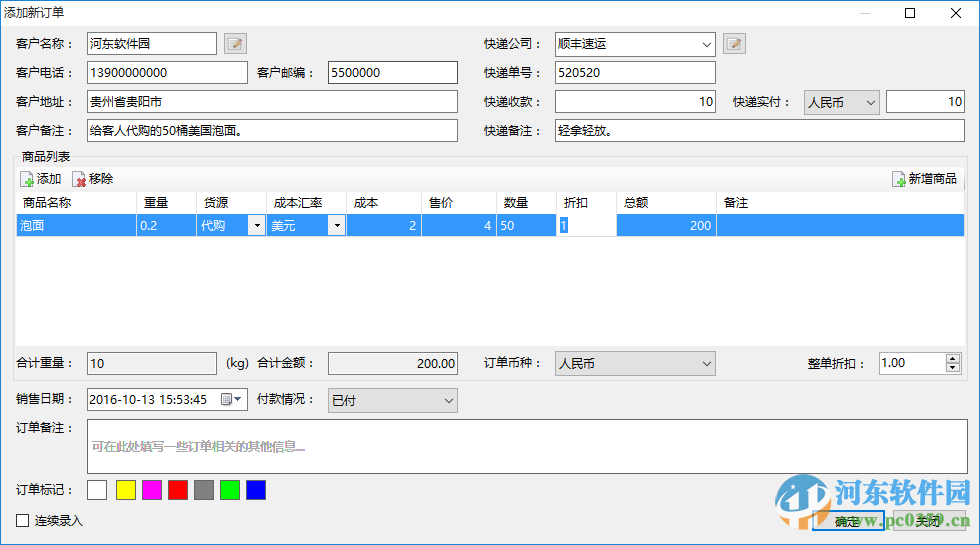Click the 合计重量 field showing 10
The height and width of the screenshot is (545, 980).
(x=152, y=363)
